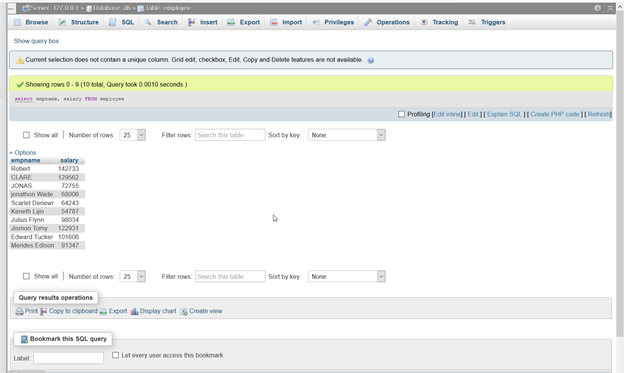Click the jonathon Wade cell
This screenshot has height=373, width=624.
point(32,194)
